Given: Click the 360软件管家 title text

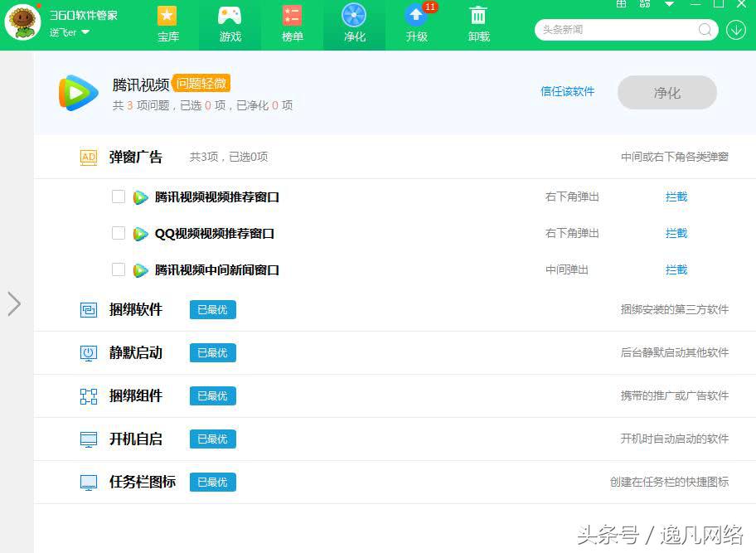Looking at the screenshot, I should coord(84,16).
